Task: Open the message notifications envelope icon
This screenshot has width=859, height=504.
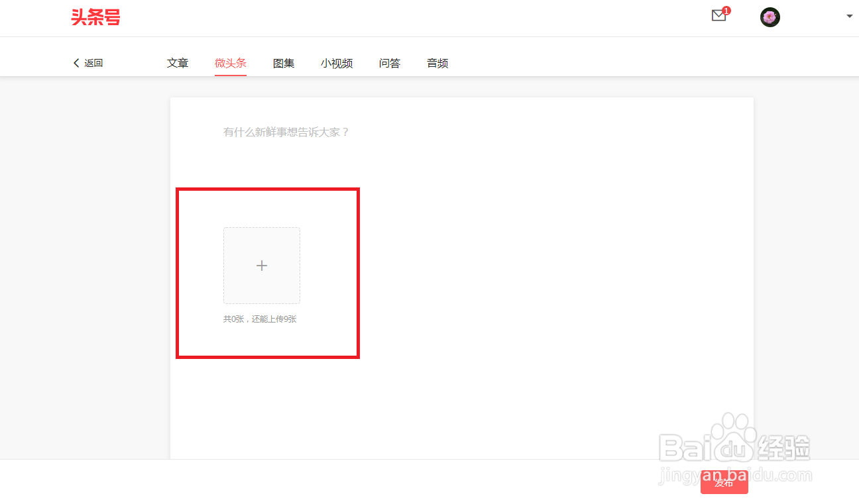Action: [x=719, y=17]
